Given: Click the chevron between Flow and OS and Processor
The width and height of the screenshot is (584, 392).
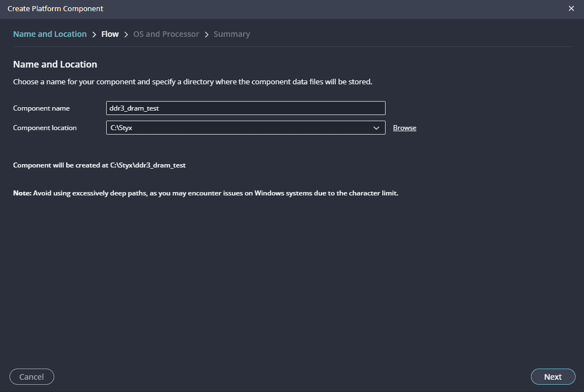Looking at the screenshot, I should pos(126,35).
